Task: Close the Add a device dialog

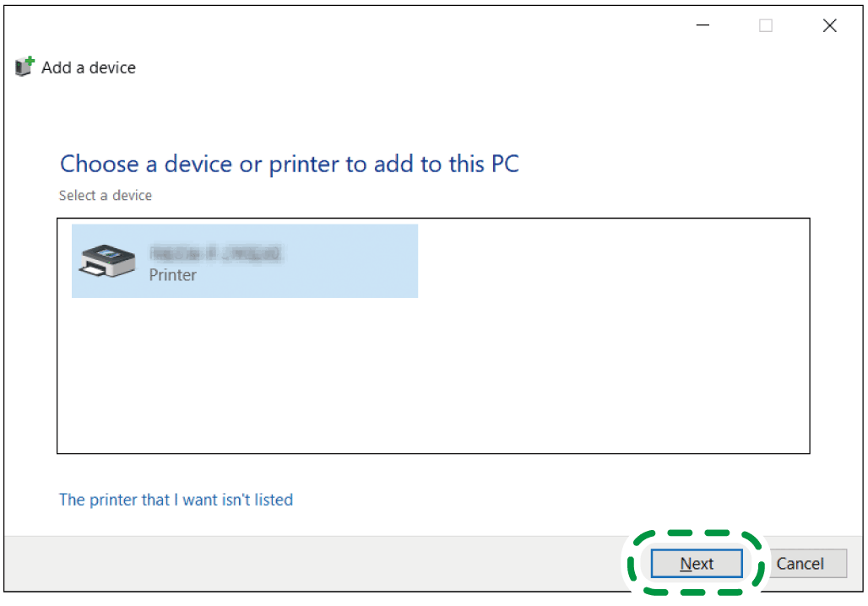Action: pos(829,26)
